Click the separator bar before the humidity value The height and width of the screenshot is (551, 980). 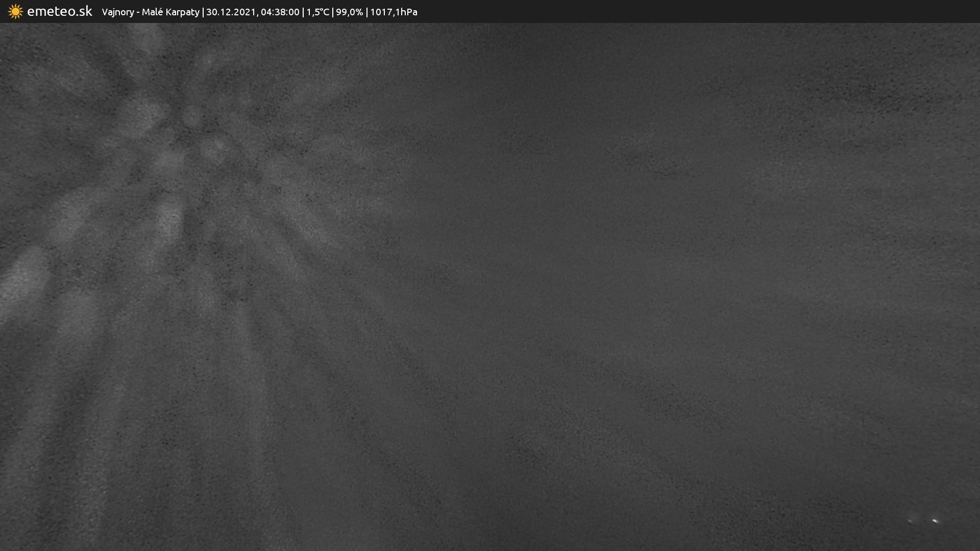pyautogui.click(x=333, y=12)
